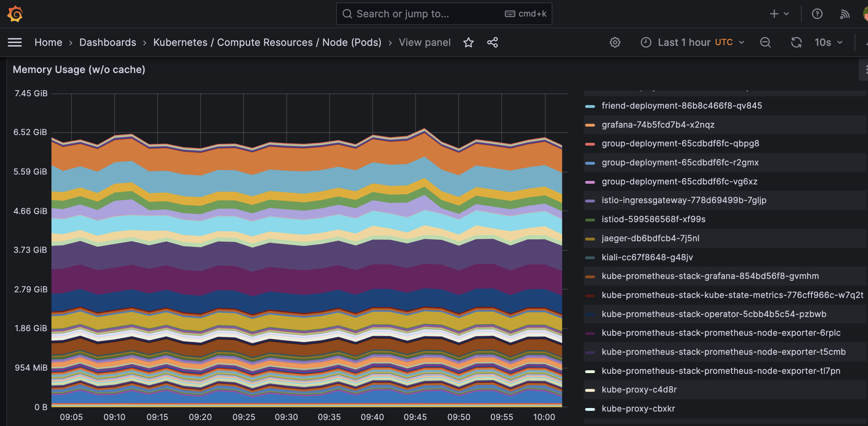The height and width of the screenshot is (426, 868).
Task: Expand the plus add-new dropdown
Action: (779, 14)
